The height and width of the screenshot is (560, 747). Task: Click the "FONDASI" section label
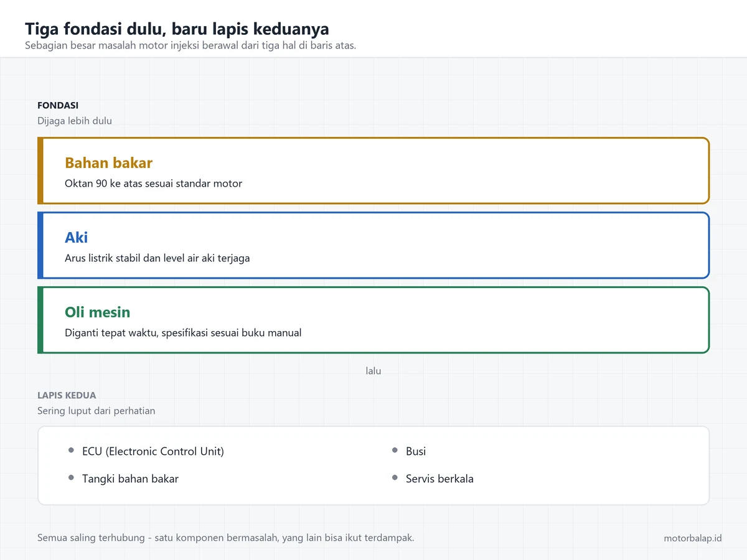[58, 106]
